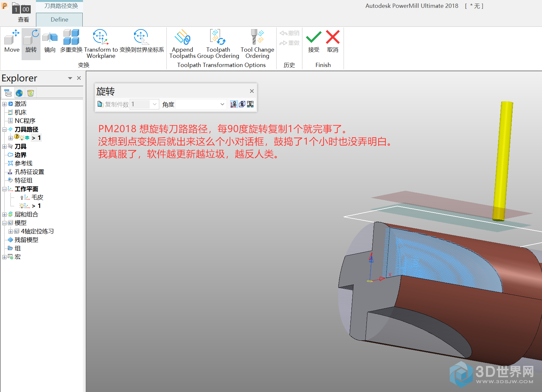Toggle Append Toolpaths option
The height and width of the screenshot is (392, 542).
[182, 44]
